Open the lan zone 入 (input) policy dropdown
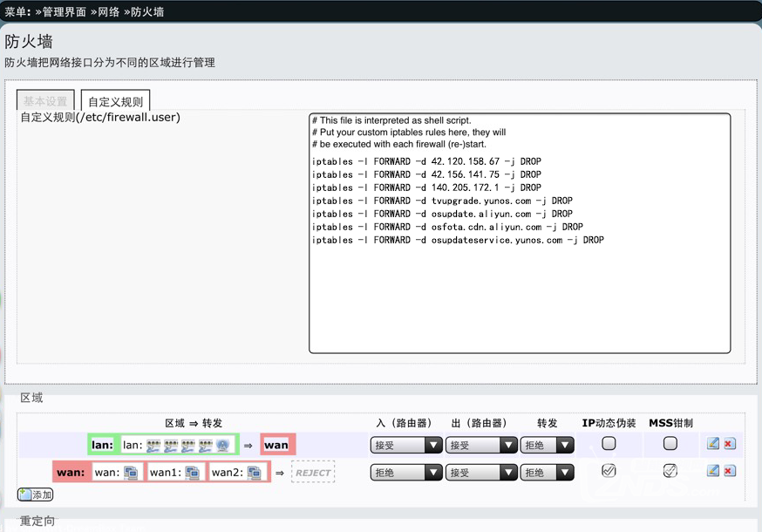 pyautogui.click(x=406, y=445)
